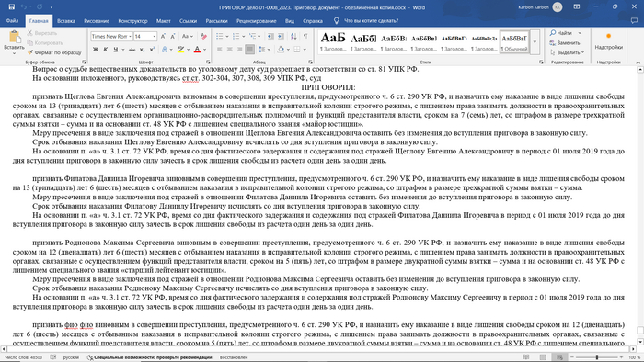Click the Find (Найти) magnifier button
The image size is (644, 362).
pos(561,33)
